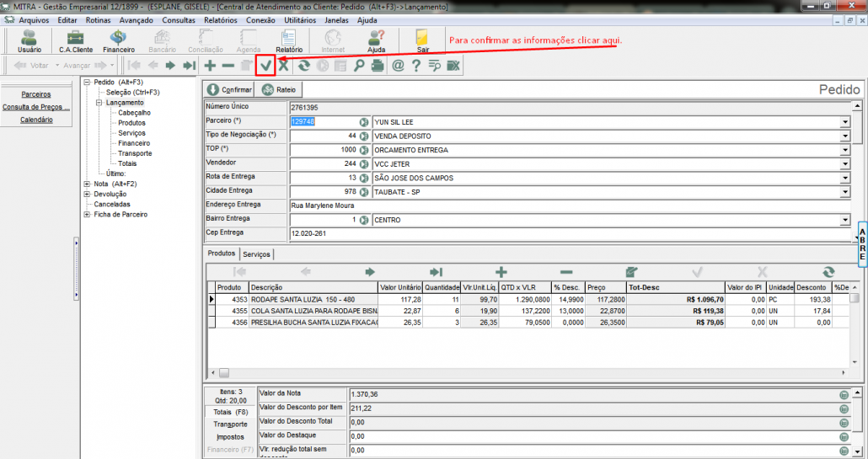
Task: Refresh the products grid with its refresh icon
Action: point(828,272)
